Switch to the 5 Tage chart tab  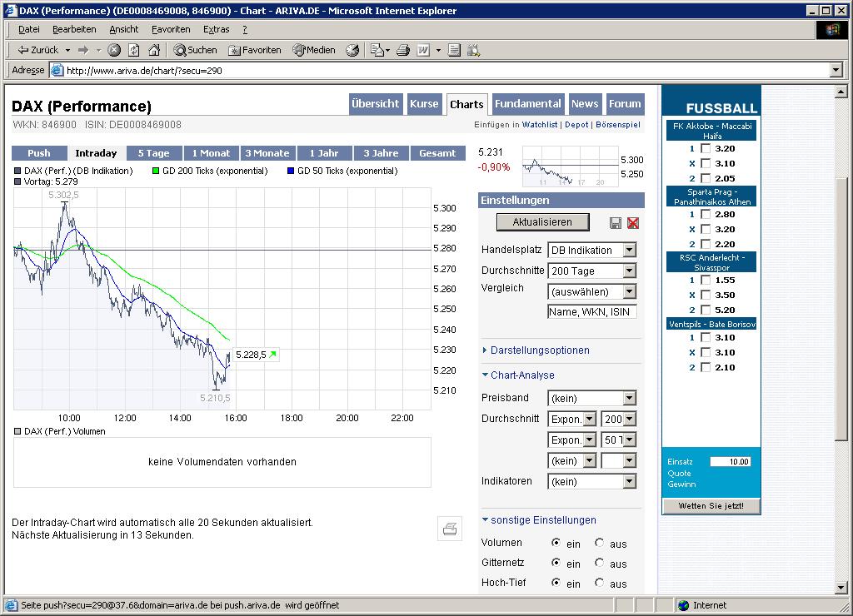click(153, 153)
